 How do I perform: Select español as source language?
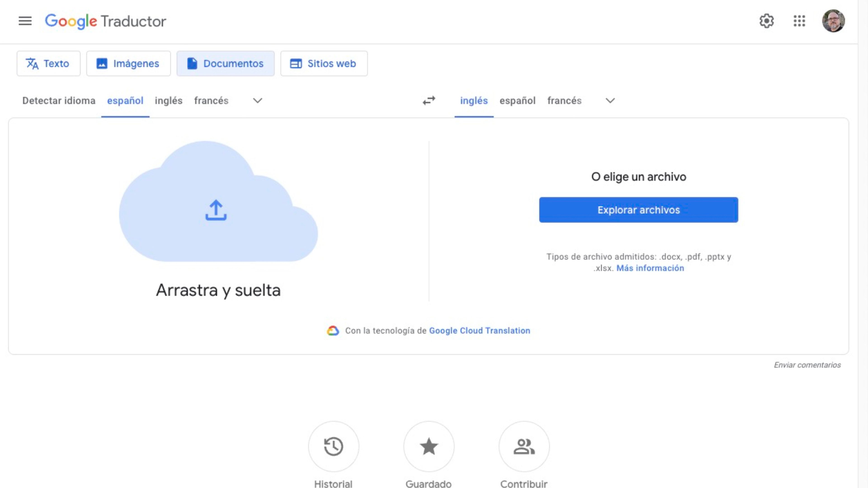pyautogui.click(x=125, y=101)
